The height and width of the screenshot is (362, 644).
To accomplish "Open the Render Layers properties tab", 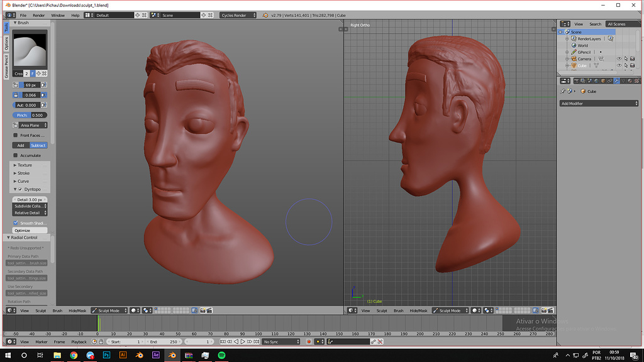I will (583, 81).
